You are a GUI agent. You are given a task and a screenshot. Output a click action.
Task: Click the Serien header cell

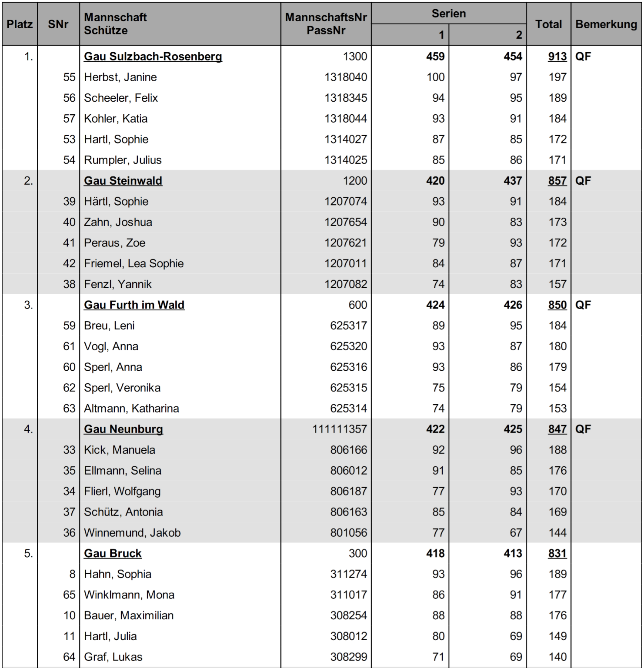(449, 13)
